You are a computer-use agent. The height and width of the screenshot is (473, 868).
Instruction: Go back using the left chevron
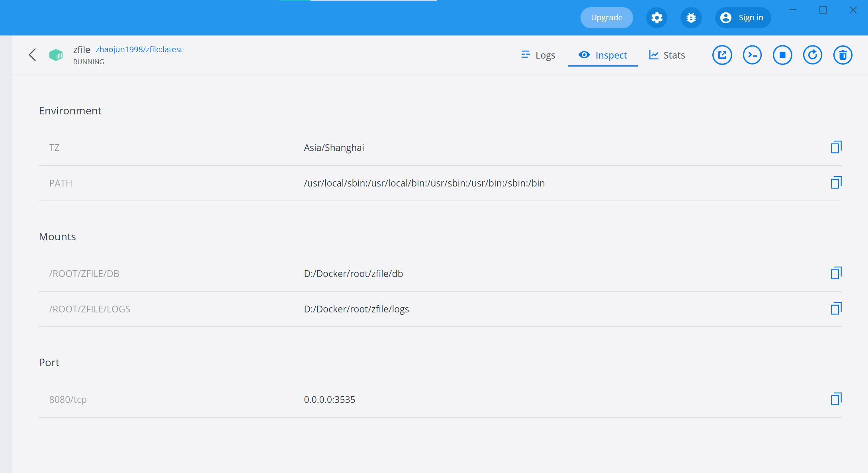33,55
